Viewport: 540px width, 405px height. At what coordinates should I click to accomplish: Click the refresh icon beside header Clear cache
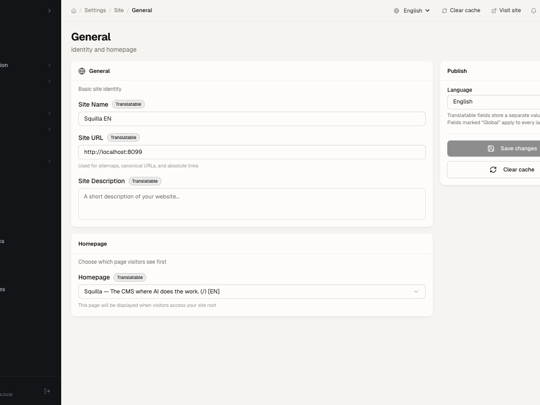tap(444, 11)
